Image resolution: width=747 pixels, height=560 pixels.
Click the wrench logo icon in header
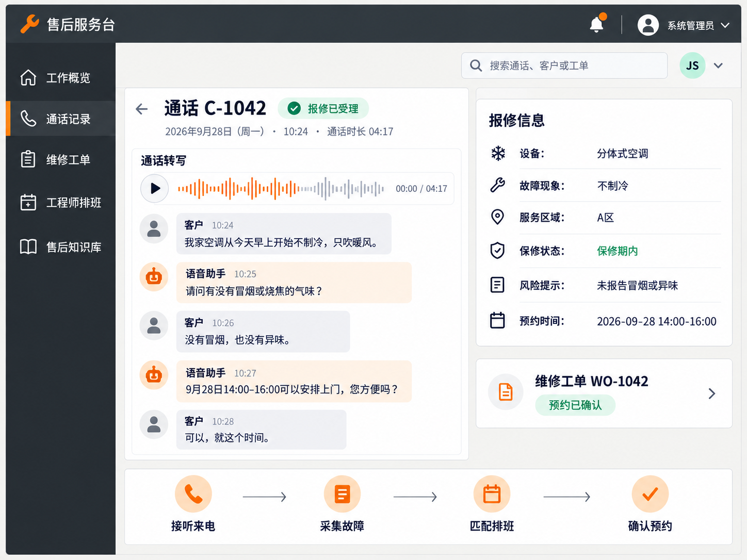[29, 24]
